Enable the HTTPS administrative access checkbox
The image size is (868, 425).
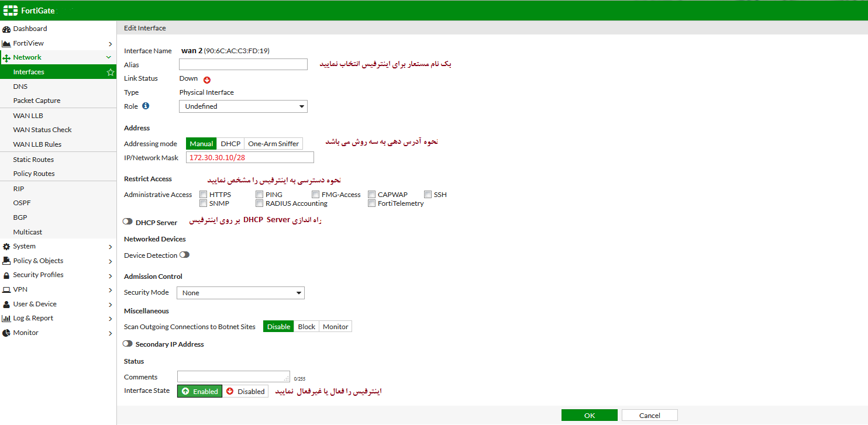(x=203, y=195)
